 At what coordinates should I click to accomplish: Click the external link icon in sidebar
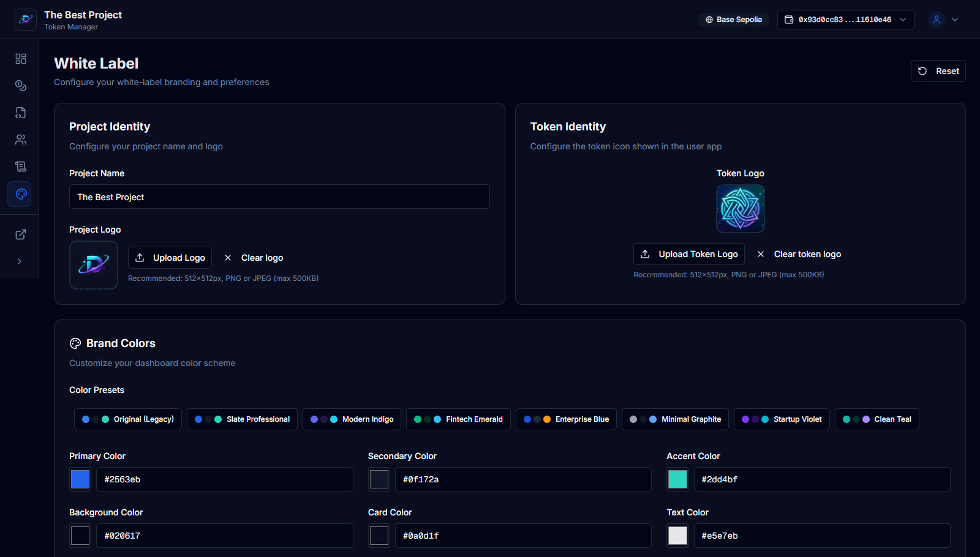[x=20, y=234]
